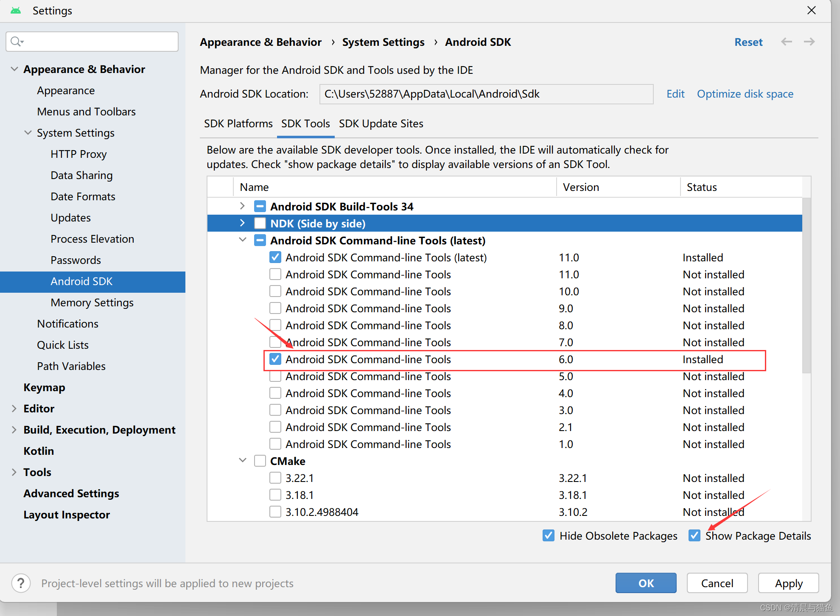840x616 pixels.
Task: Click the Android Studio logo icon
Action: click(x=16, y=11)
